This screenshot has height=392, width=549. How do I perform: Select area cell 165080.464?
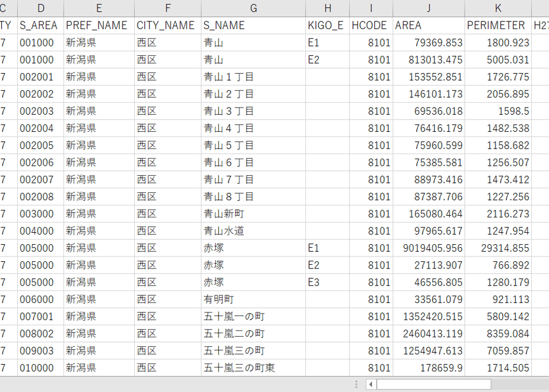click(x=429, y=214)
